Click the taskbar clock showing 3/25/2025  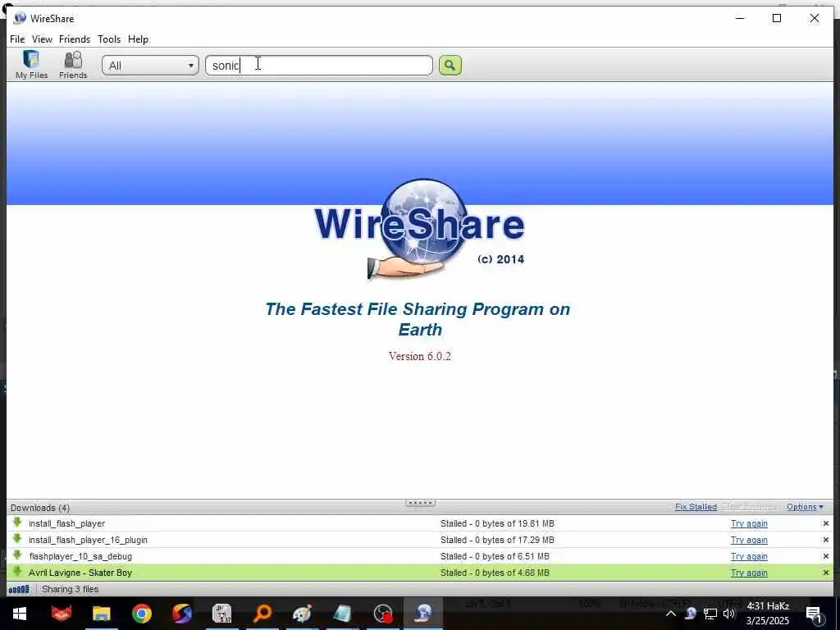[x=768, y=614]
